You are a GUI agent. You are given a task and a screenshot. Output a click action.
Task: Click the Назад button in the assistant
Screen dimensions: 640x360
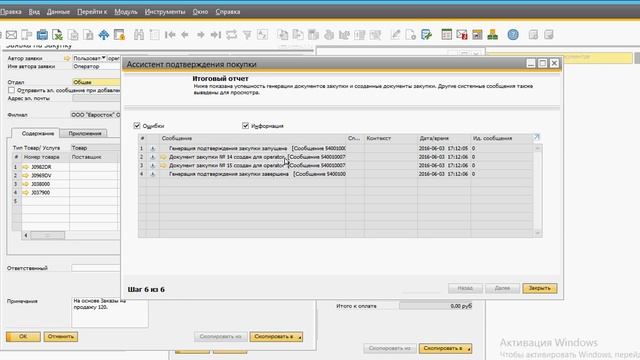coord(465,288)
